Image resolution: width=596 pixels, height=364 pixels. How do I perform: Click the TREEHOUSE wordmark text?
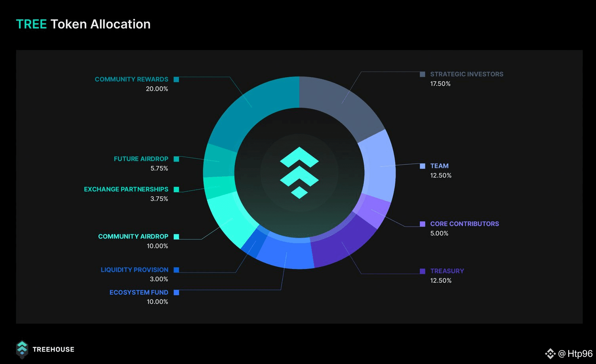(x=53, y=350)
